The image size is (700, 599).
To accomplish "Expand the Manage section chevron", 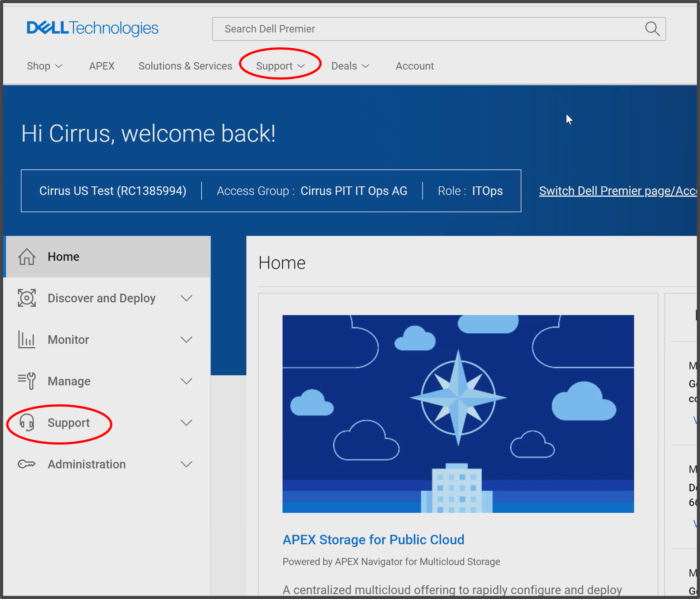I will pyautogui.click(x=187, y=381).
